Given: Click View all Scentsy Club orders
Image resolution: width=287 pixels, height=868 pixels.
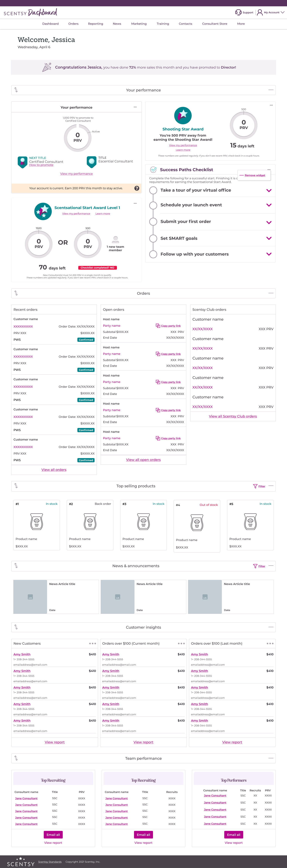Looking at the screenshot, I should click(x=233, y=416).
